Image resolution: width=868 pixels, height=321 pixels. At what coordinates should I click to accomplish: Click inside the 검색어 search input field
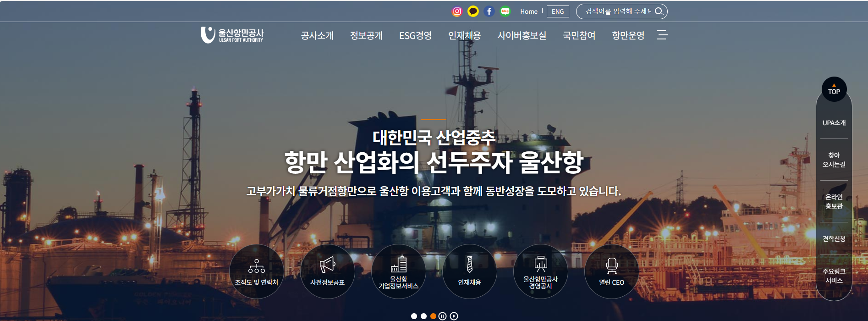coord(616,11)
